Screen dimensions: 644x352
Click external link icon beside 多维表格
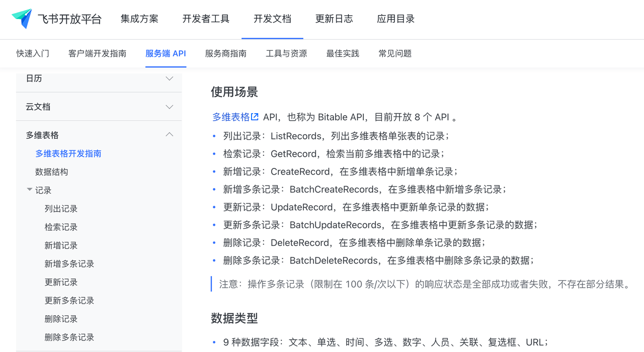pos(255,117)
